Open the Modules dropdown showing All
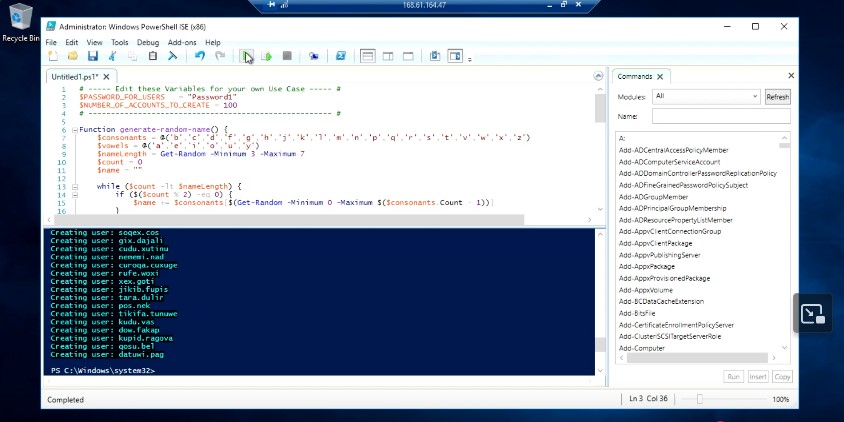844x422 pixels. pos(706,96)
